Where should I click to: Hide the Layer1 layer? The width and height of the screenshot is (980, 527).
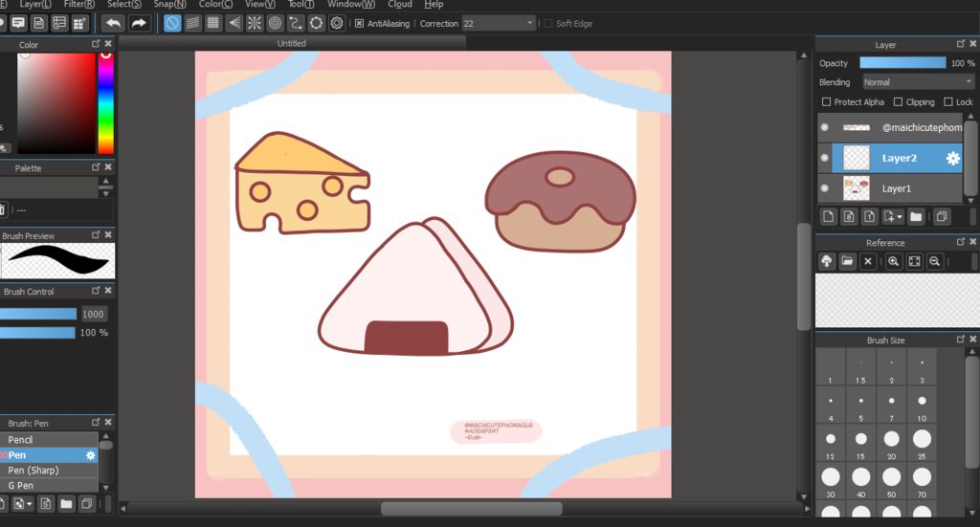pos(824,188)
